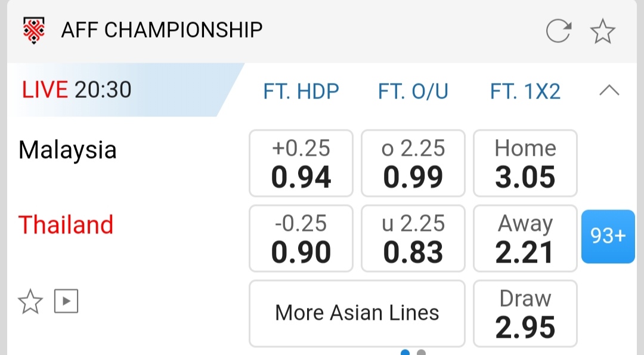Bet Malaysia +0.25 handicap at 0.94
644x355 pixels.
(301, 163)
